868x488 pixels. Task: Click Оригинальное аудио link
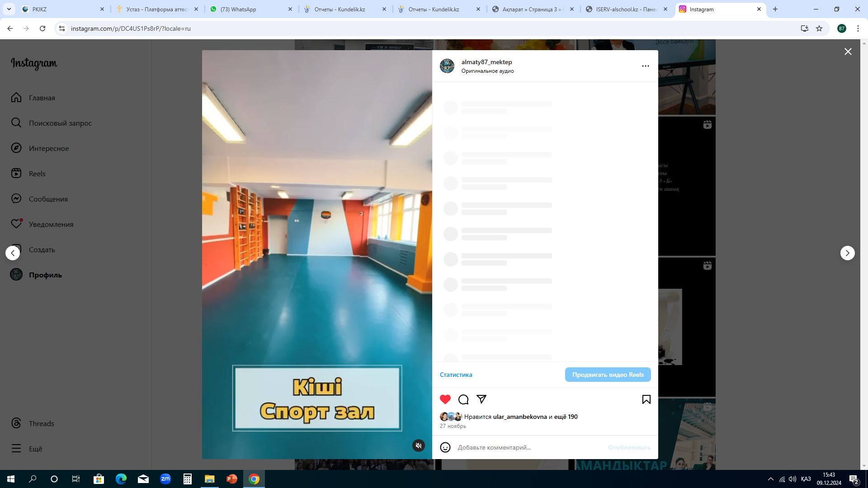487,71
